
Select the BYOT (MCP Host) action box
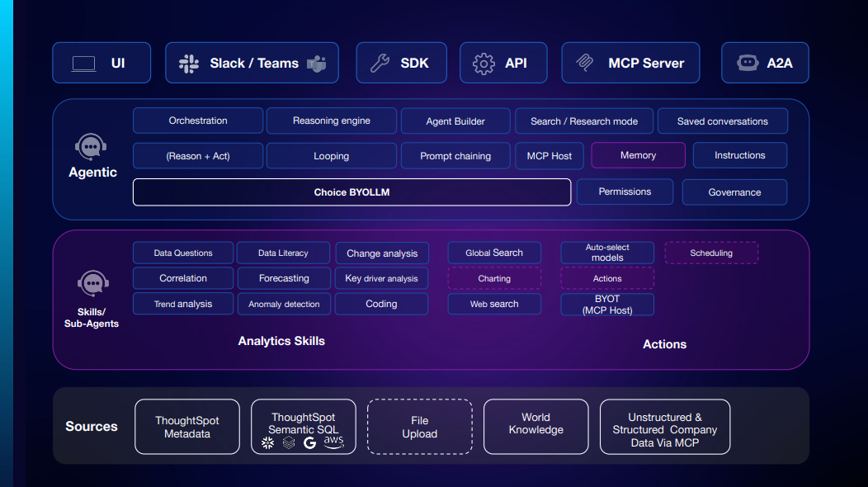pos(607,305)
